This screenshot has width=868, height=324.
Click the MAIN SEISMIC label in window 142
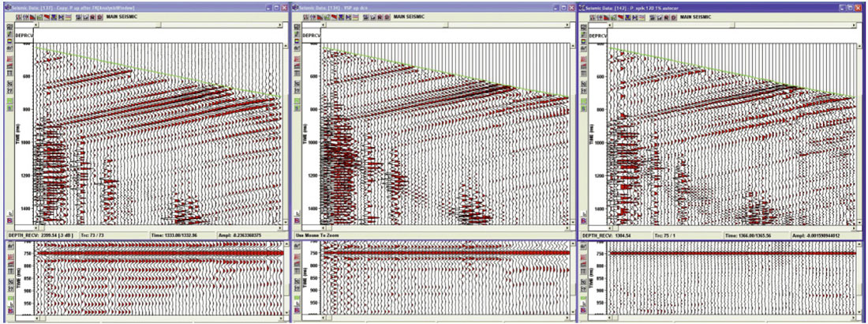(x=694, y=17)
